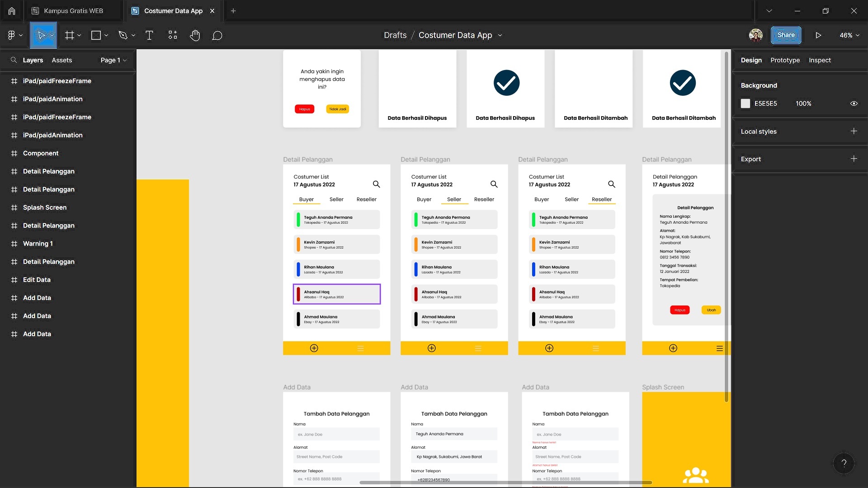Open the tab list chevron in title bar
868x488 pixels.
click(769, 11)
